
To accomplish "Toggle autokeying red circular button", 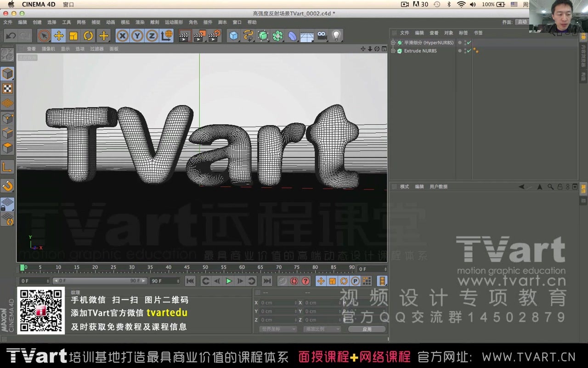I will tap(294, 281).
